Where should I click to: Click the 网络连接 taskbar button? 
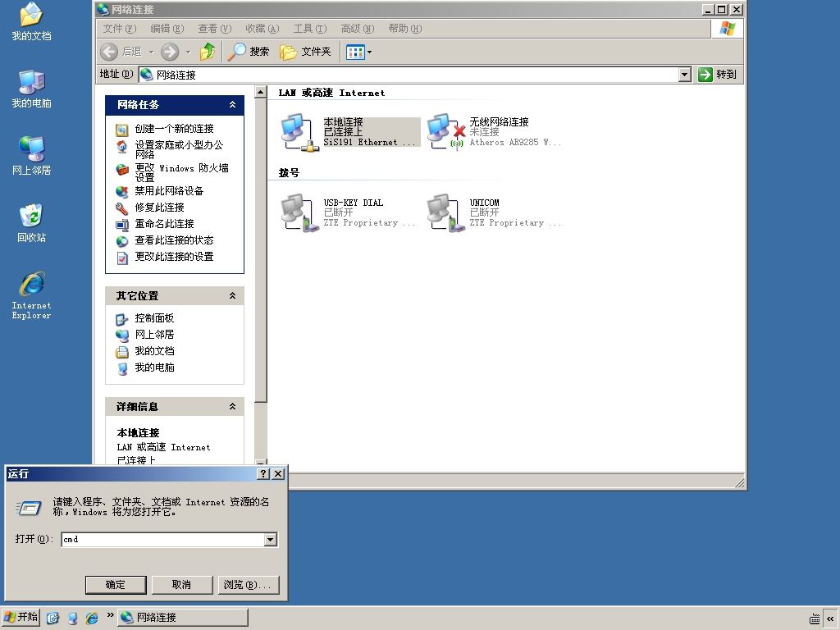point(183,618)
